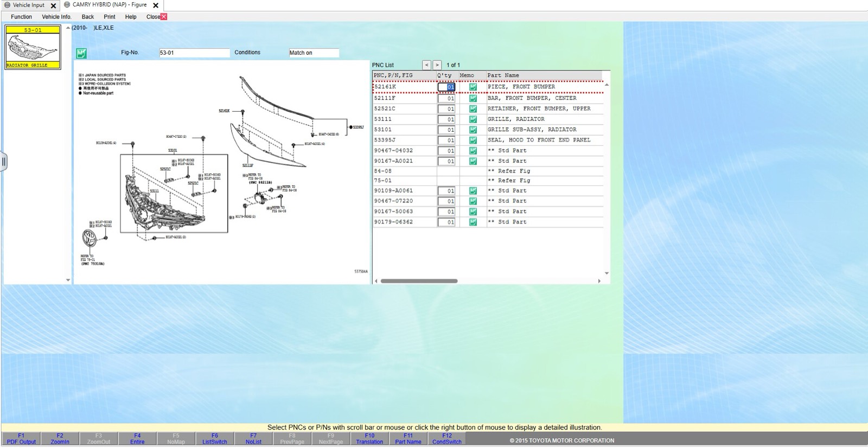The height and width of the screenshot is (448, 868).
Task: Click the Fig-No. input field
Action: pyautogui.click(x=194, y=53)
